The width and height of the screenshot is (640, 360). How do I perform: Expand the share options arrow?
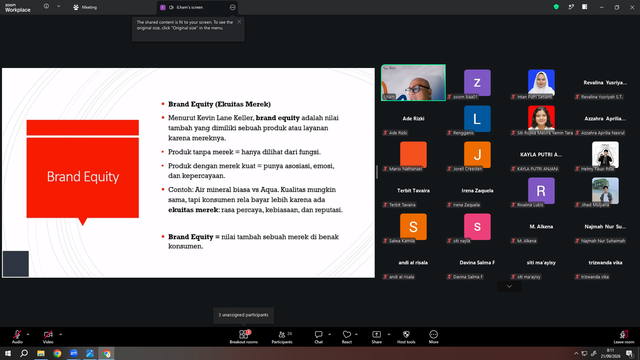coord(389,334)
